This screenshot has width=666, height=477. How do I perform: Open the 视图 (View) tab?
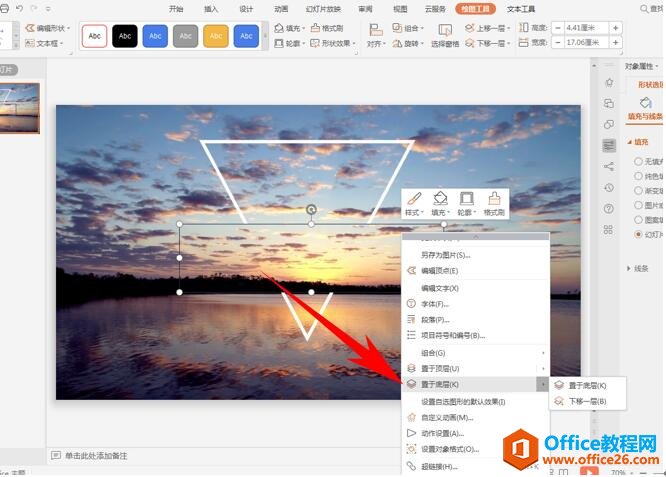[400, 9]
